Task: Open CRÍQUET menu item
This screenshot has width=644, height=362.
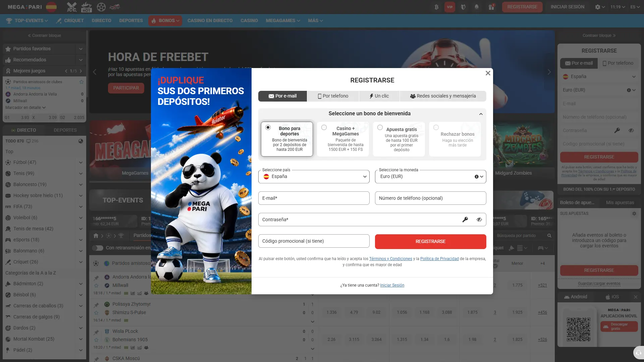Action: click(70, 21)
